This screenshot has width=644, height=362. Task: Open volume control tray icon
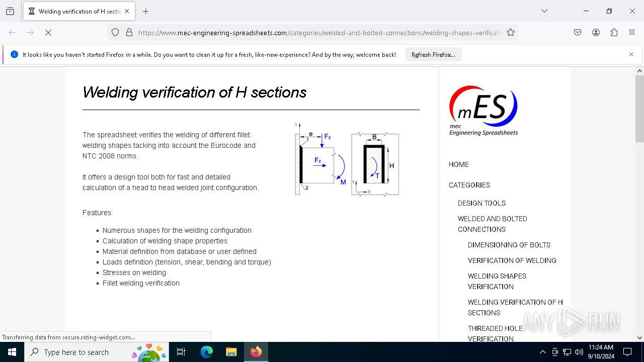coord(579,352)
